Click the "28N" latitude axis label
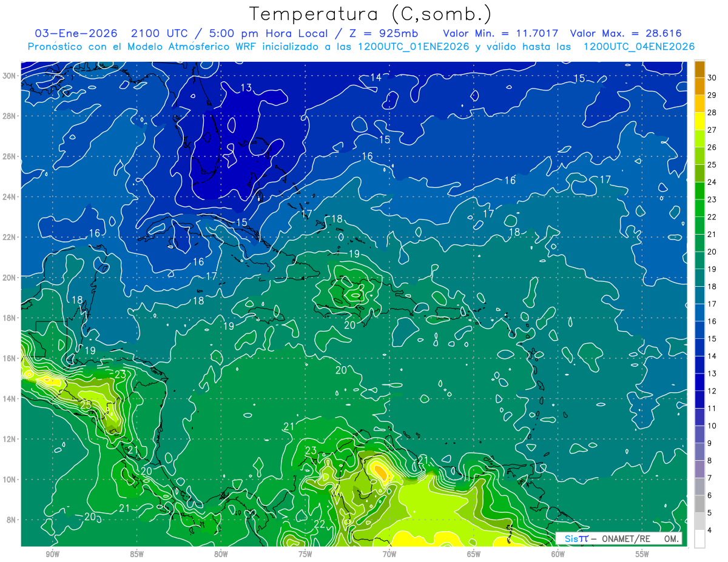Screen dimensions: 728x562 coord(10,116)
